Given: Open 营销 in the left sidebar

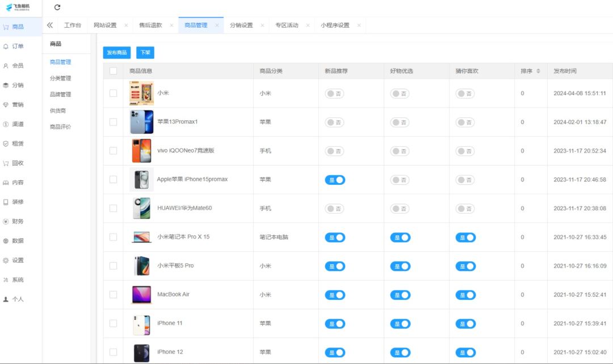Looking at the screenshot, I should [x=18, y=105].
